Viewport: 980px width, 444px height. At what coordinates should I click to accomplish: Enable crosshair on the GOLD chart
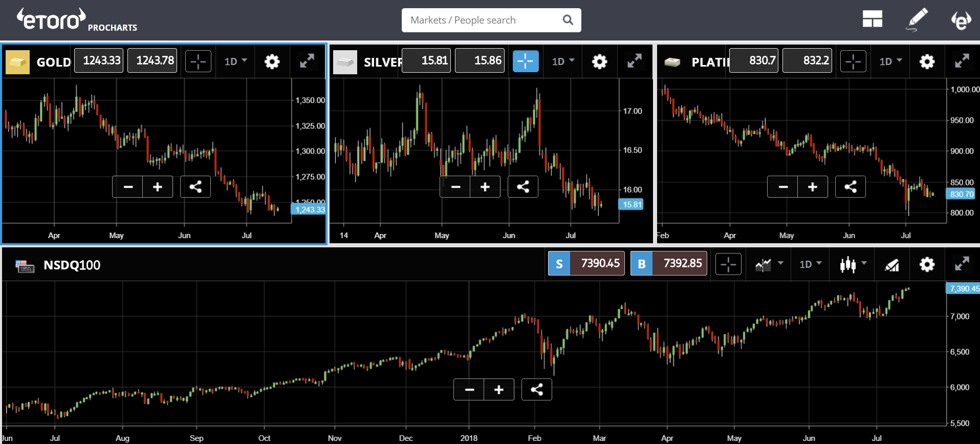click(198, 61)
